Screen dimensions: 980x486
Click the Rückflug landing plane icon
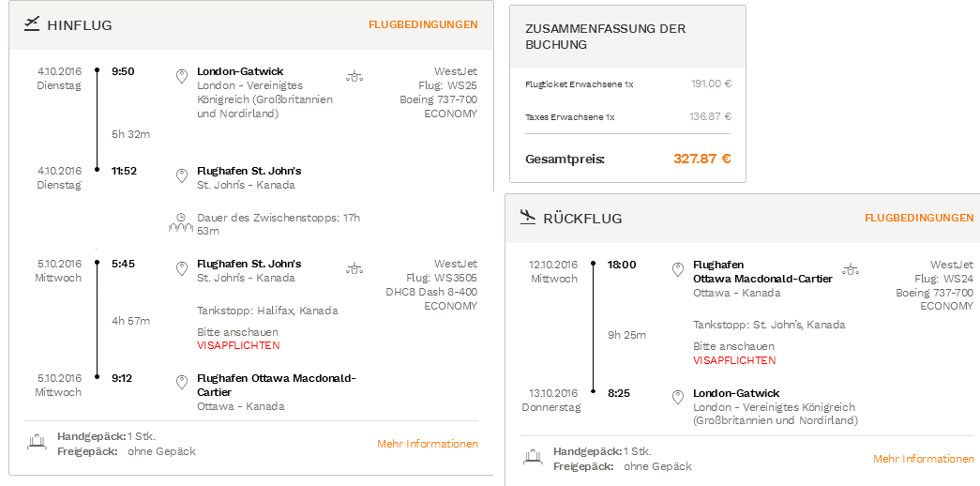(528, 217)
